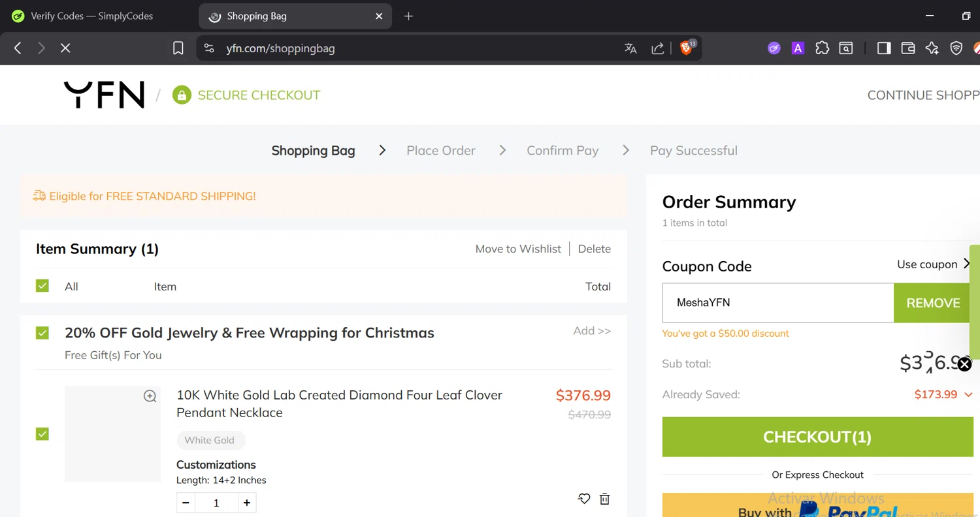The height and width of the screenshot is (517, 980).
Task: Move necklace to wishlist heart icon
Action: click(584, 499)
